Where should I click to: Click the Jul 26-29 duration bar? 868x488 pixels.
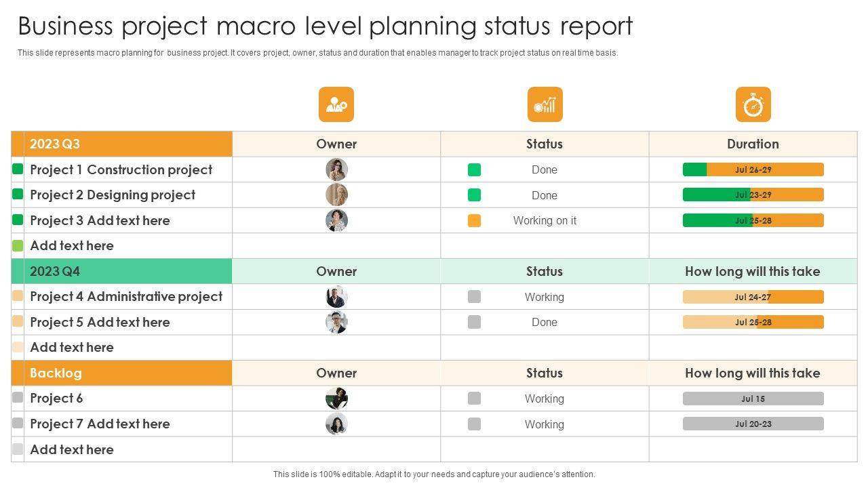753,169
